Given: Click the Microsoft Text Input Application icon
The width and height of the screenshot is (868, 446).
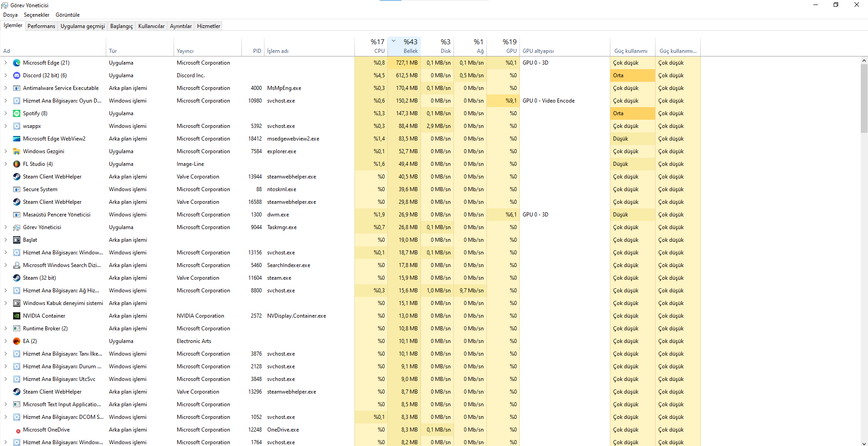Looking at the screenshot, I should [x=17, y=404].
